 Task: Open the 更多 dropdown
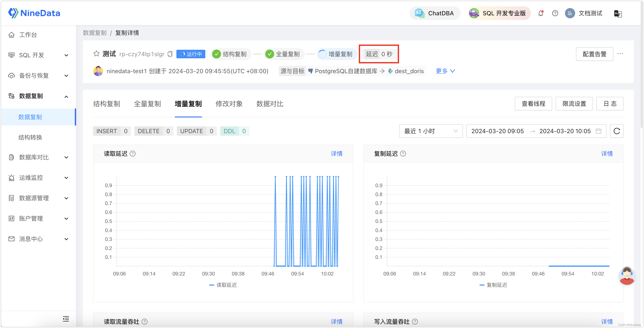click(445, 71)
